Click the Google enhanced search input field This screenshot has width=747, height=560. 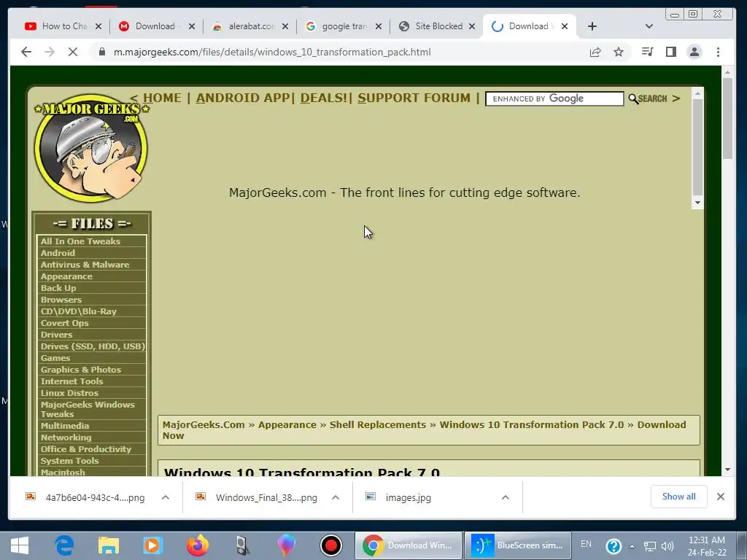(554, 98)
